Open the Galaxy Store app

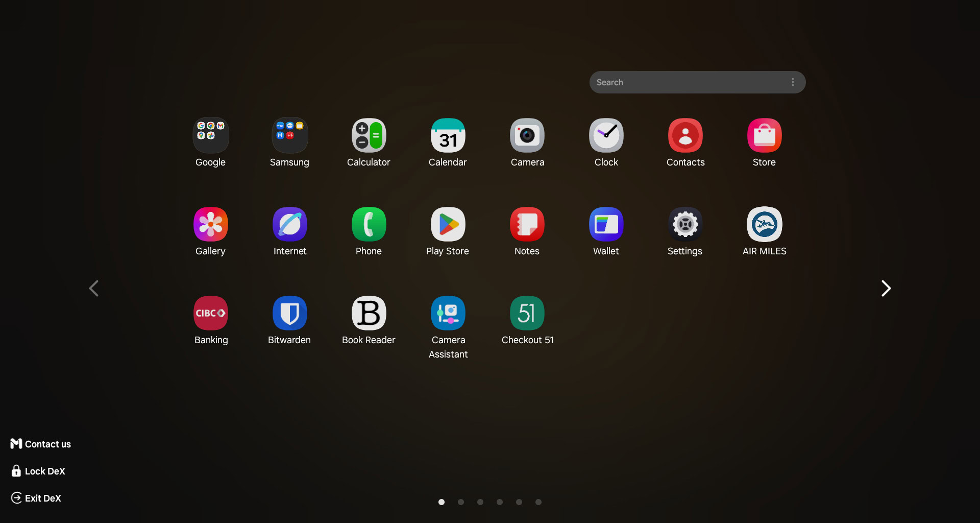tap(765, 135)
